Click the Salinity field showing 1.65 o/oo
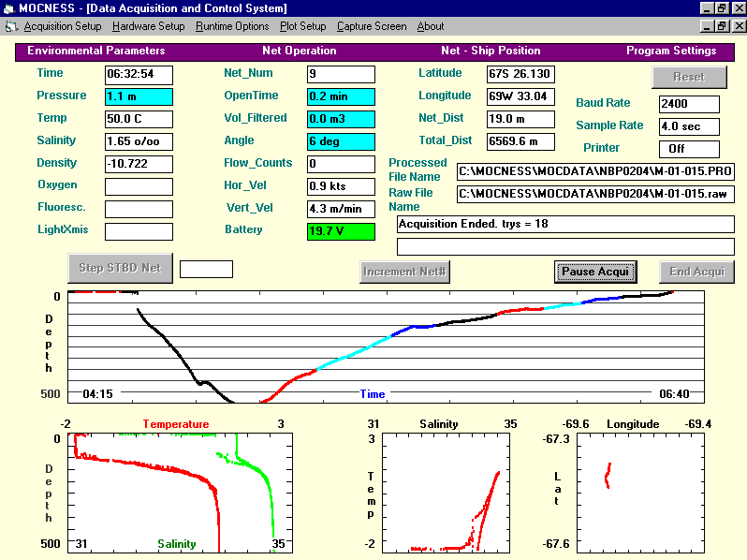Screen dimensions: 747x560 tap(139, 141)
